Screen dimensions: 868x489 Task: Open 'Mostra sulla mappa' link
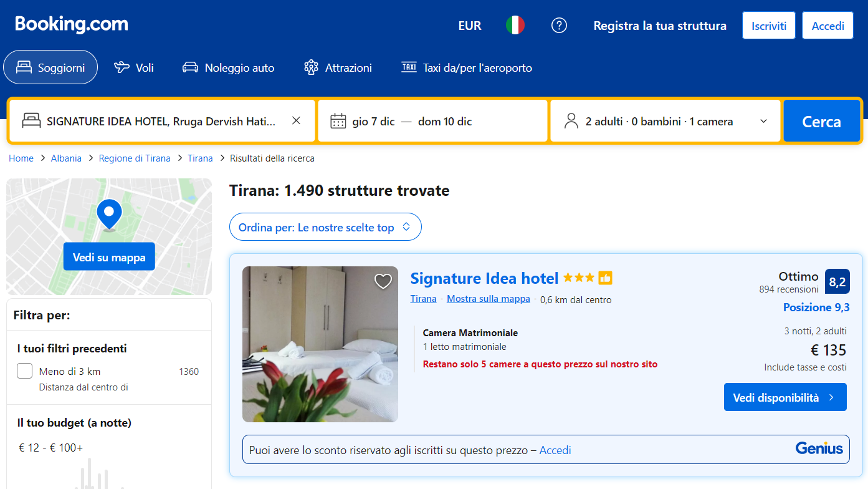(488, 299)
